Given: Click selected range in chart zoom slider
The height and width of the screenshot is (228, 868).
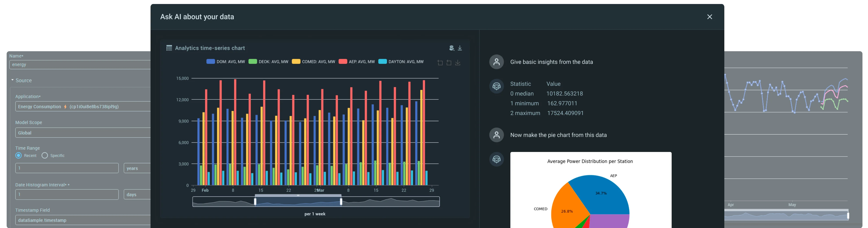Looking at the screenshot, I should (x=298, y=202).
